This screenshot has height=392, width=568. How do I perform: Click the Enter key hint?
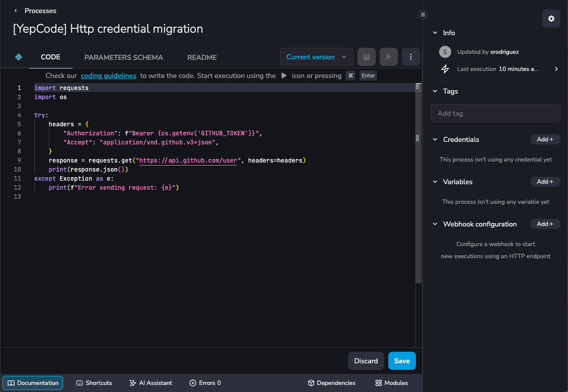point(368,75)
